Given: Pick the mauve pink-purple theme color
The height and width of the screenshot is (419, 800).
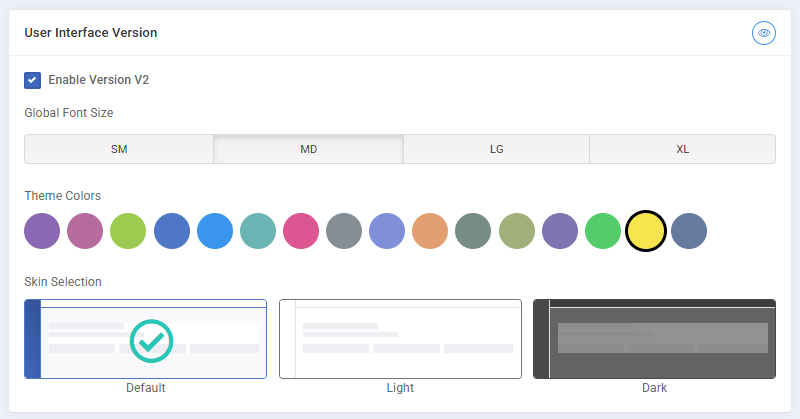Looking at the screenshot, I should [85, 231].
